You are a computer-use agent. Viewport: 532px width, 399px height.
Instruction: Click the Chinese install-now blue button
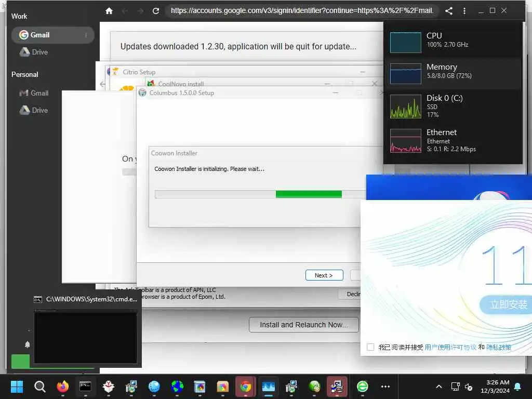click(x=506, y=304)
